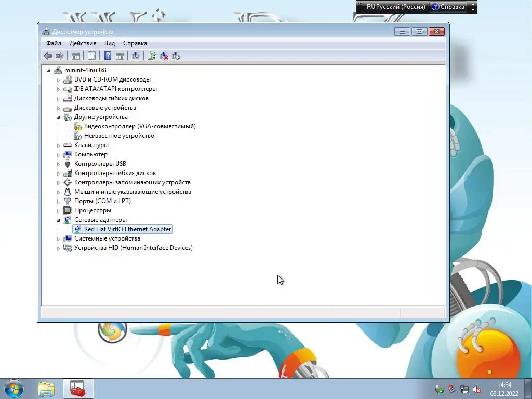Collapse the minint-4lnu3k8 root node
The height and width of the screenshot is (399, 532).
(48, 71)
